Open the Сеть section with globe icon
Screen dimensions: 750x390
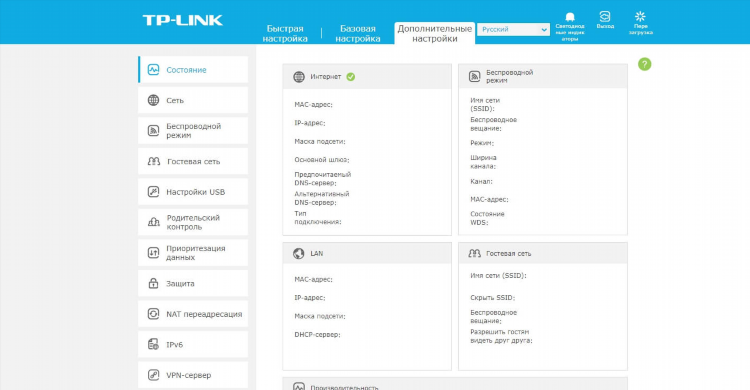coord(193,100)
